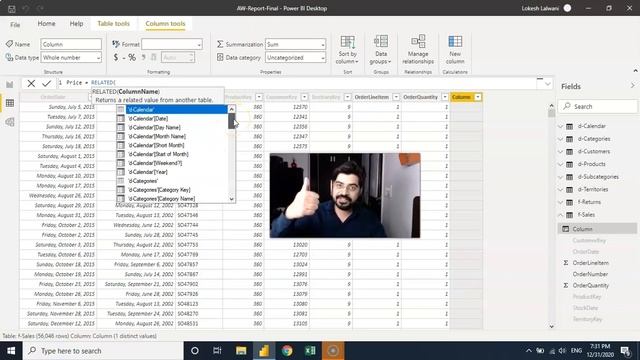Redo with the title bar arrow
The width and height of the screenshot is (640, 360).
click(x=40, y=8)
